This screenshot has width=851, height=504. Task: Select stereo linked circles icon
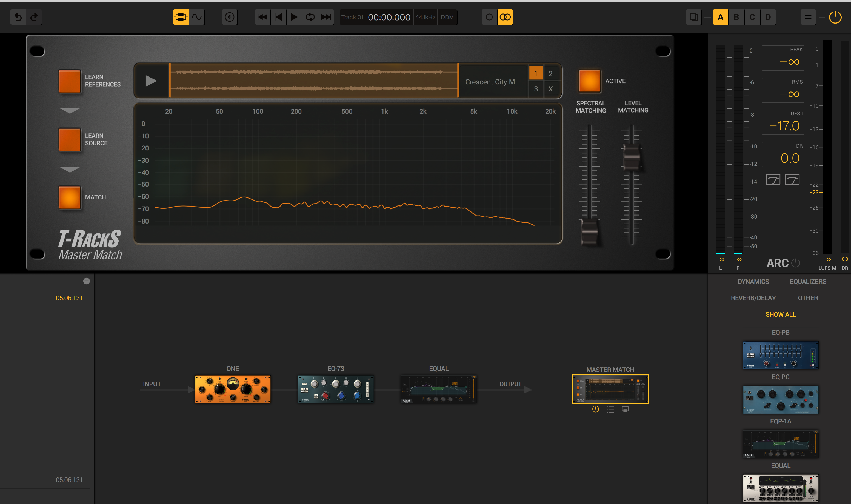click(505, 17)
